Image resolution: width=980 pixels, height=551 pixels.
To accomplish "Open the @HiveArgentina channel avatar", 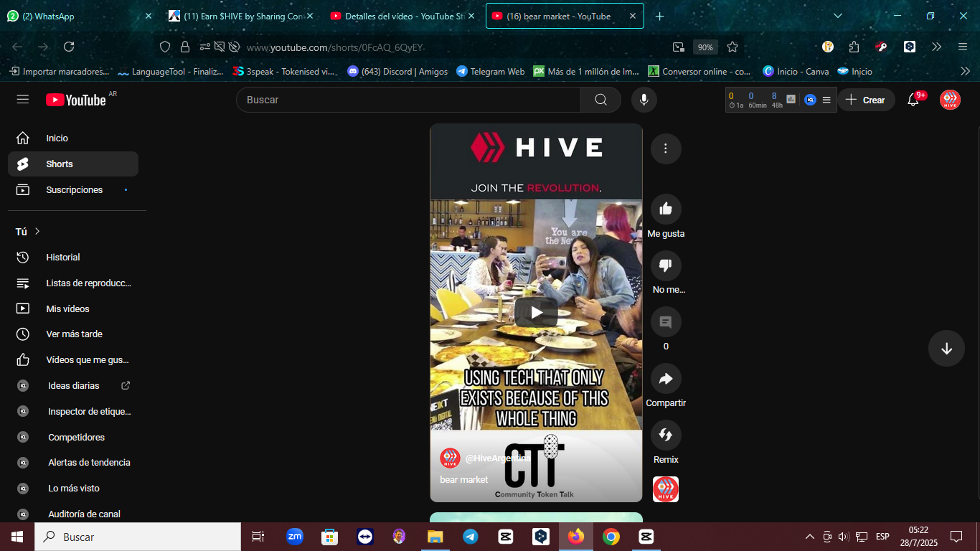I will (450, 458).
